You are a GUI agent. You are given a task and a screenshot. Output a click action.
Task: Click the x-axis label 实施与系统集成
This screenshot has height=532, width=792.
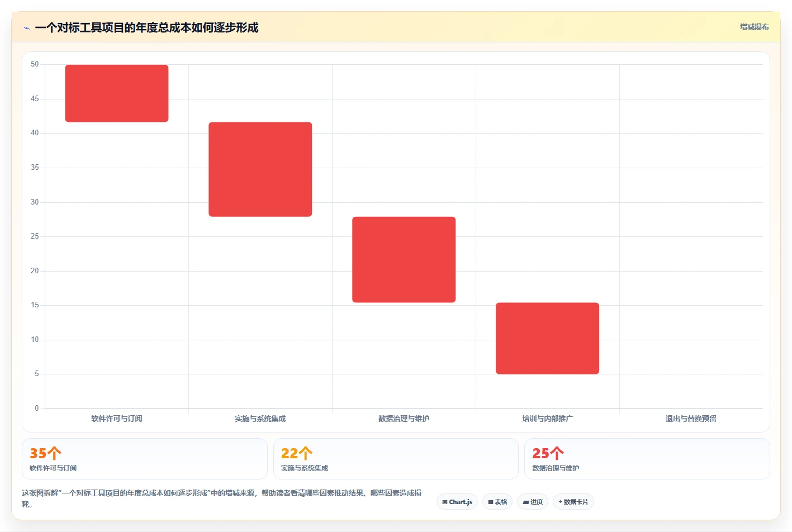click(x=260, y=419)
